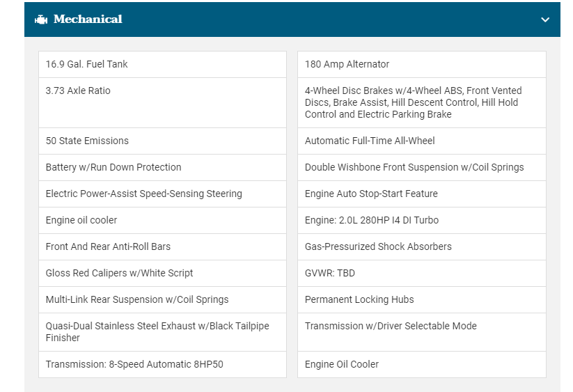Click Gloss Red Calipers w/White Script

119,273
